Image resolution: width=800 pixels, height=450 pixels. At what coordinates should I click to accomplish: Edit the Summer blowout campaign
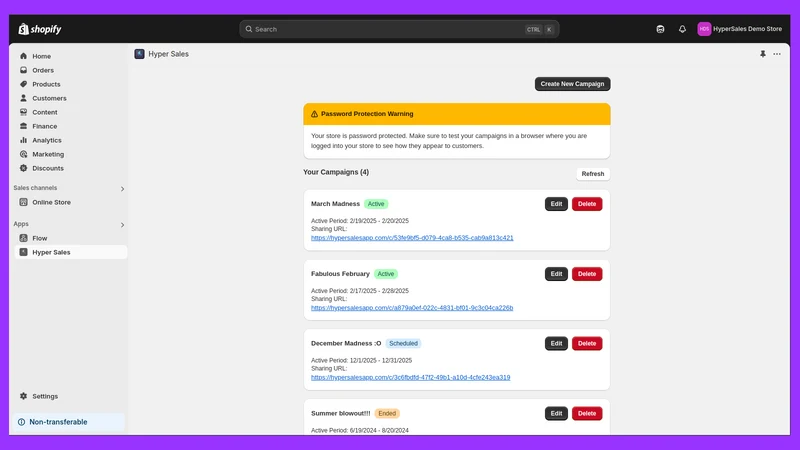[556, 413]
